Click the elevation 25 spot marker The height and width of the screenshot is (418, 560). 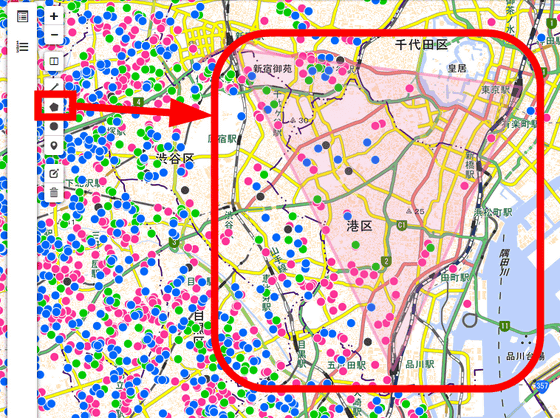pos(415,212)
